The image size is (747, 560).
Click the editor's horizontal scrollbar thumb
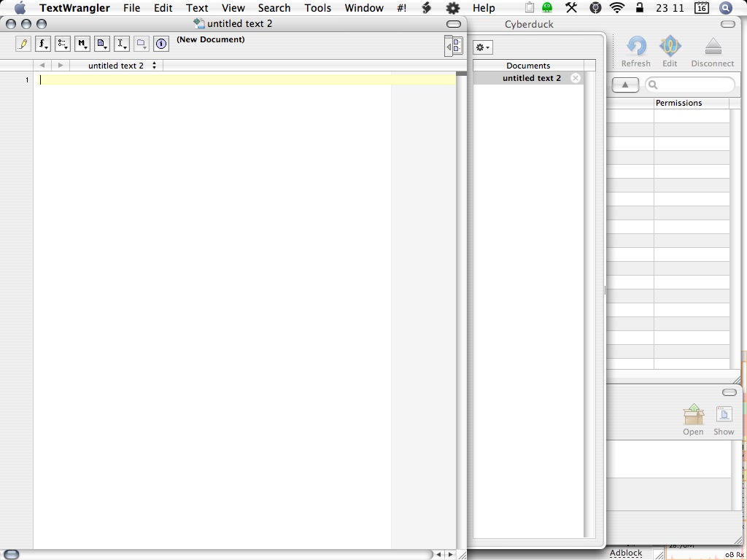(12, 555)
